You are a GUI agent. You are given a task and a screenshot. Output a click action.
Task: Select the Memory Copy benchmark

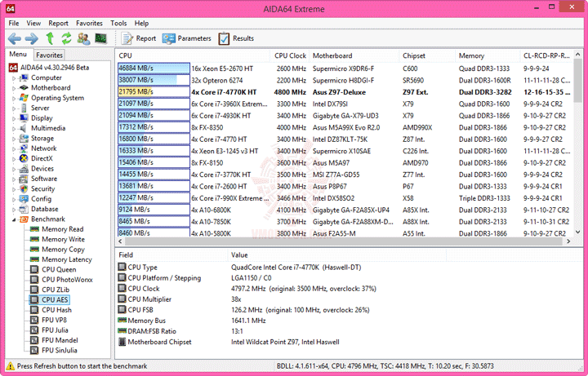pyautogui.click(x=63, y=250)
